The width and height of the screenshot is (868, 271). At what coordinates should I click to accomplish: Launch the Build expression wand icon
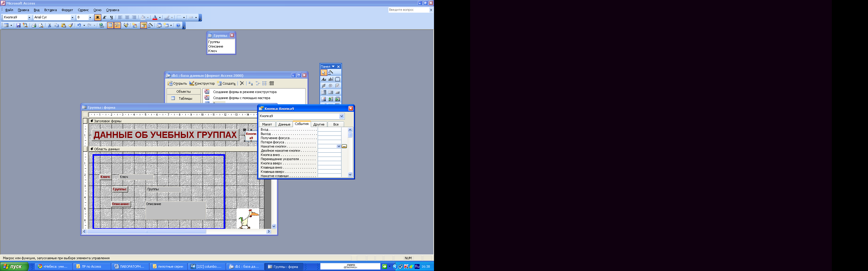pos(150,25)
